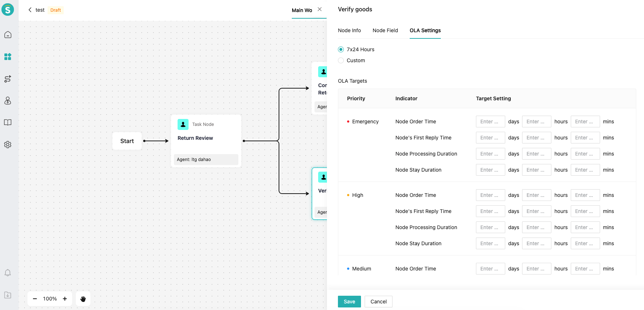Select the Custom radio option

[341, 60]
